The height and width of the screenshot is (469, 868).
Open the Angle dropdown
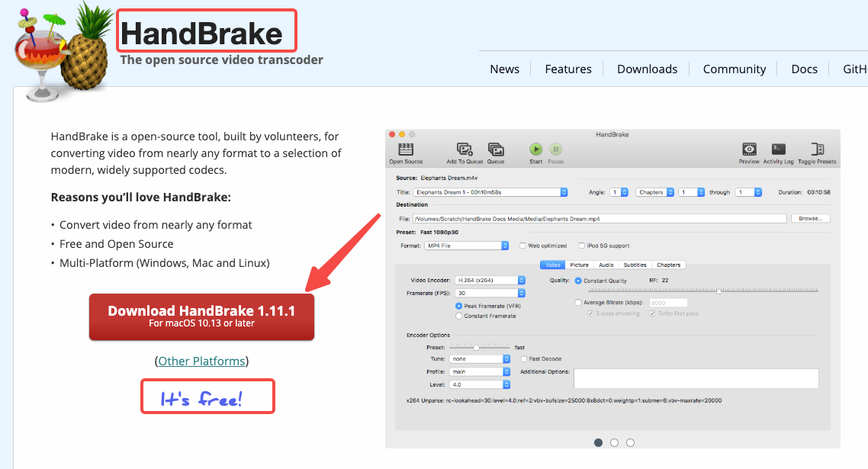tap(619, 192)
